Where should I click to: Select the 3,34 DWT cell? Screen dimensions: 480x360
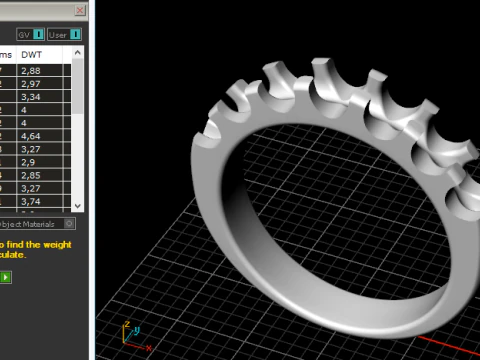(x=40, y=97)
